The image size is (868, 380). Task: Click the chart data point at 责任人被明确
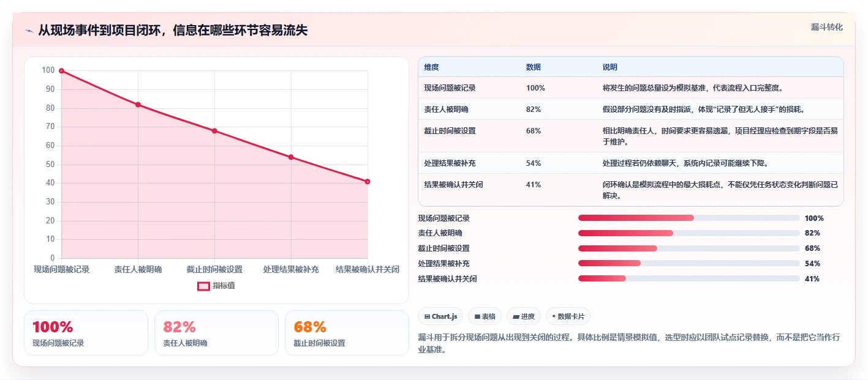coord(138,105)
